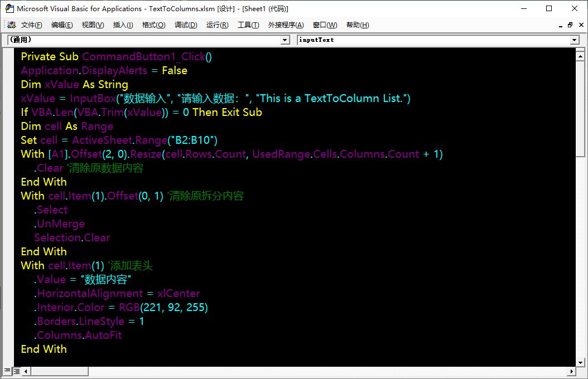This screenshot has width=588, height=379.
Task: Click the code window minimize icon
Action: coord(560,25)
